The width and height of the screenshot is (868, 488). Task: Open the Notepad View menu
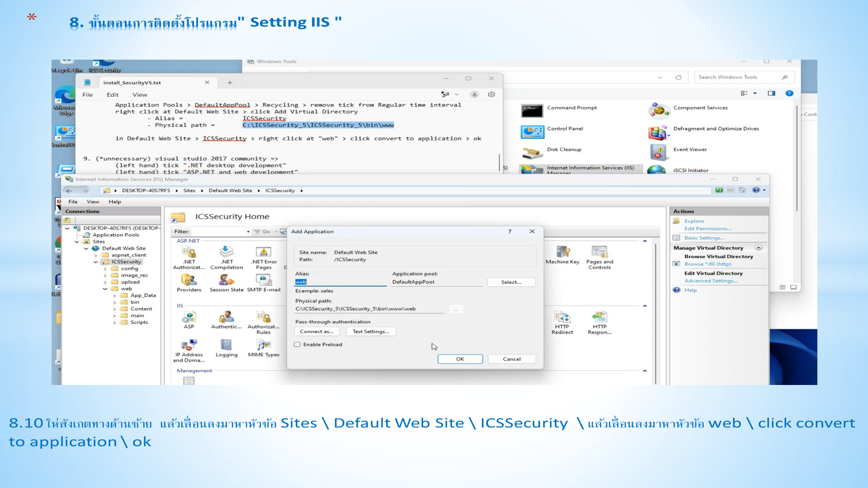[140, 95]
